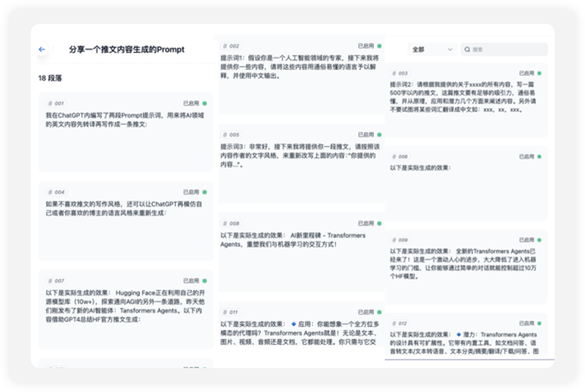Click the 已启用 label on segment 005
585x392 pixels.
[x=366, y=135]
